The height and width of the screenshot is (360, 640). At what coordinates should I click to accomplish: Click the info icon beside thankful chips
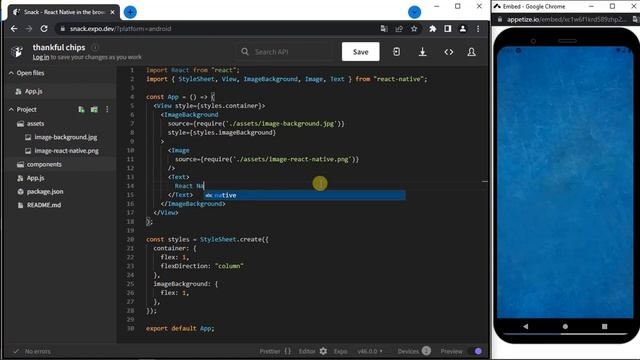click(x=95, y=47)
